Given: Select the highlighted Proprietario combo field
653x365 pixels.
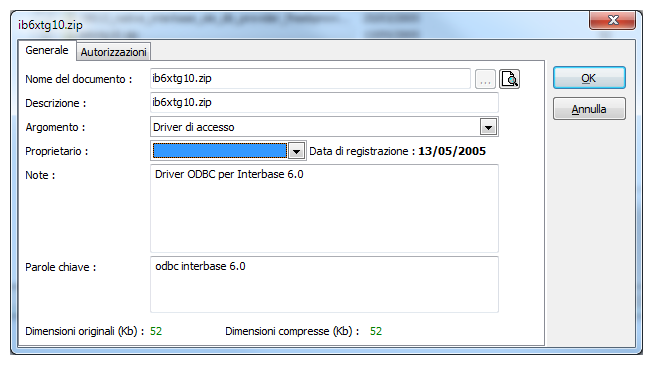Looking at the screenshot, I should click(x=219, y=151).
